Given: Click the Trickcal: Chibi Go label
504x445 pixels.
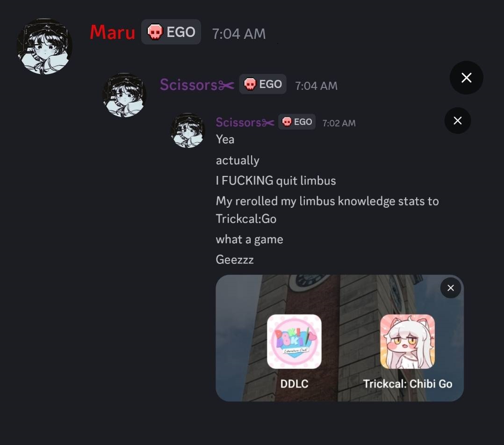Looking at the screenshot, I should [x=408, y=384].
